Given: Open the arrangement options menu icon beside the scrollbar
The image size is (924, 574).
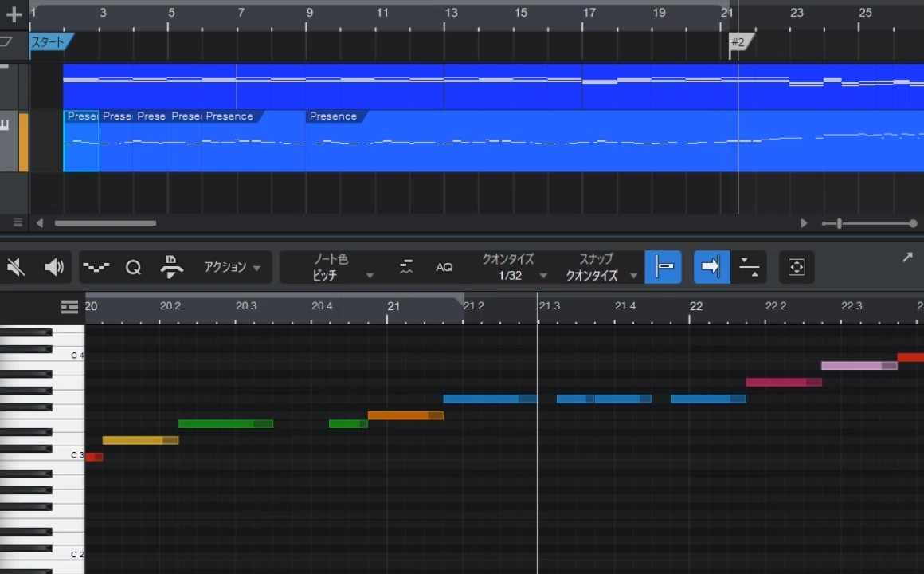Looking at the screenshot, I should [x=18, y=222].
